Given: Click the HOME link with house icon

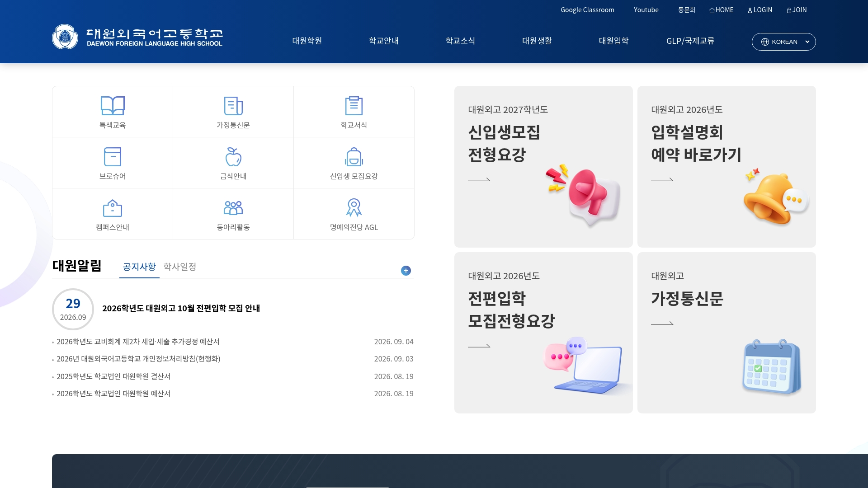Looking at the screenshot, I should click(x=722, y=10).
